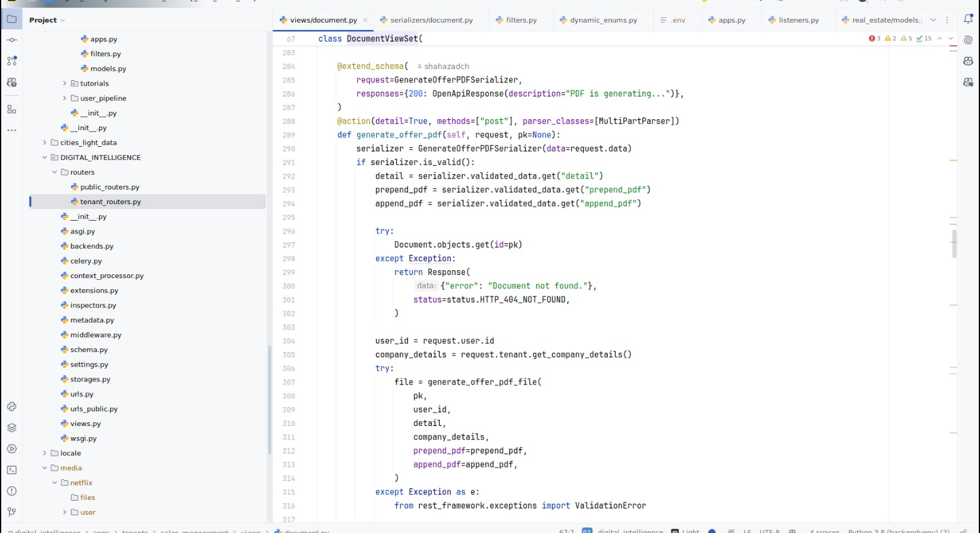The width and height of the screenshot is (980, 533).
Task: Open settings.py in the project tree
Action: coord(89,365)
